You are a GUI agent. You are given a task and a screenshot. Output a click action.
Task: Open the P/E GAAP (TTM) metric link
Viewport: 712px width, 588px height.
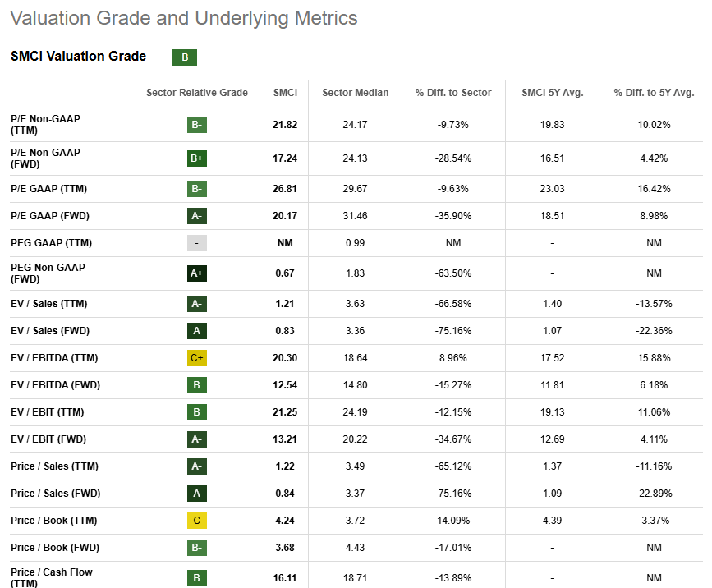(x=49, y=189)
